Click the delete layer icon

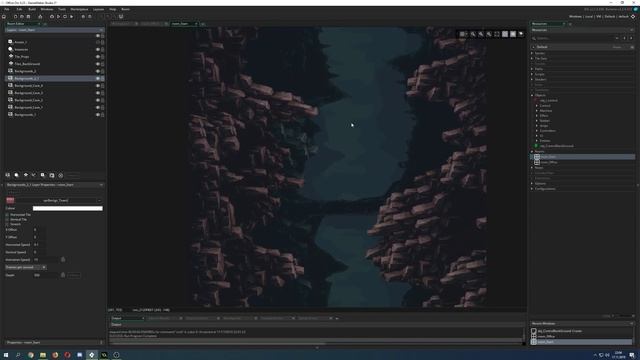click(x=60, y=175)
